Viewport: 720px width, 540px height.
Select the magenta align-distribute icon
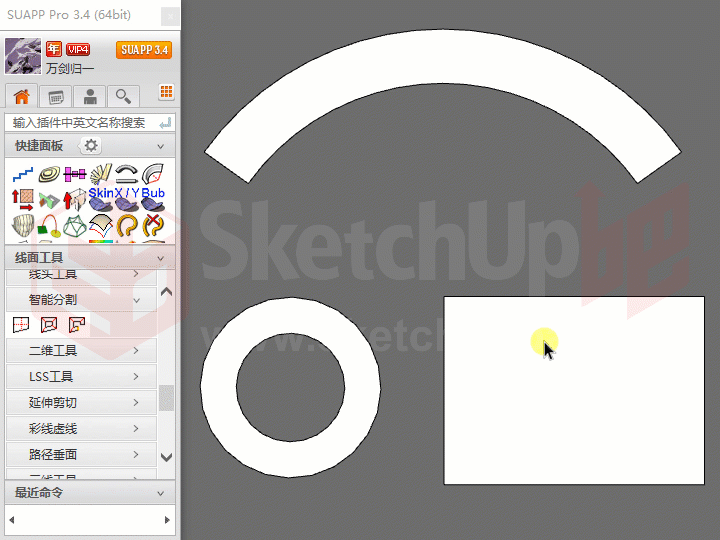coord(74,174)
